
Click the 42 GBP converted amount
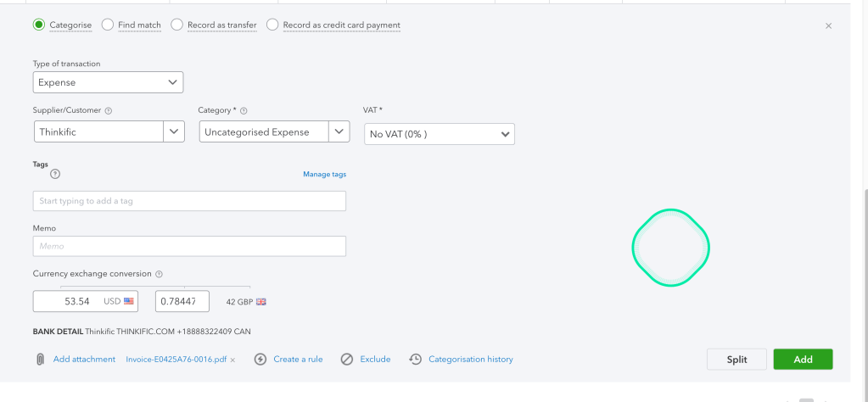[x=239, y=302]
